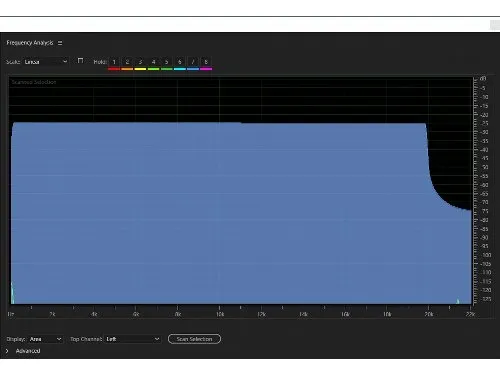The width and height of the screenshot is (500, 375).
Task: Open the Frequency Analysis panel menu icon
Action: pyautogui.click(x=60, y=43)
